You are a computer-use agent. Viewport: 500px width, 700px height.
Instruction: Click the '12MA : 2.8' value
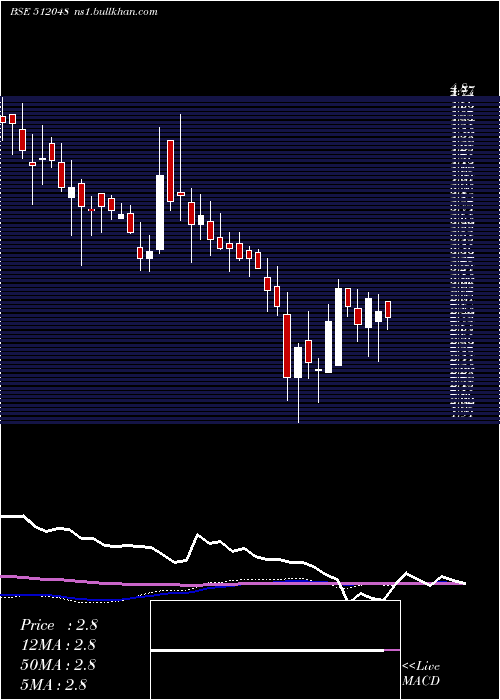point(58,645)
